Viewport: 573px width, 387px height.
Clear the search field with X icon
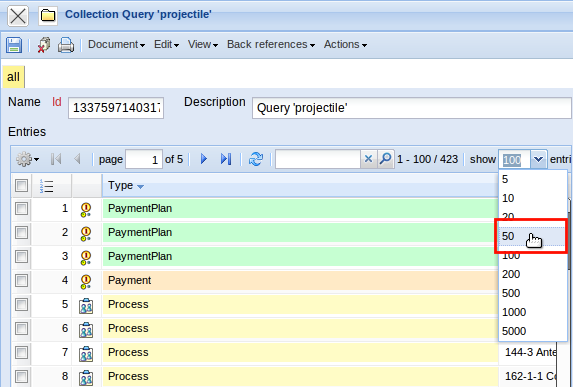368,159
